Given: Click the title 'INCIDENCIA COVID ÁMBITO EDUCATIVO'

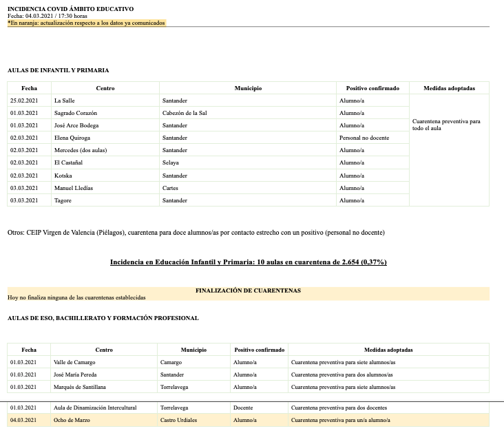Looking at the screenshot, I should pyautogui.click(x=70, y=9).
